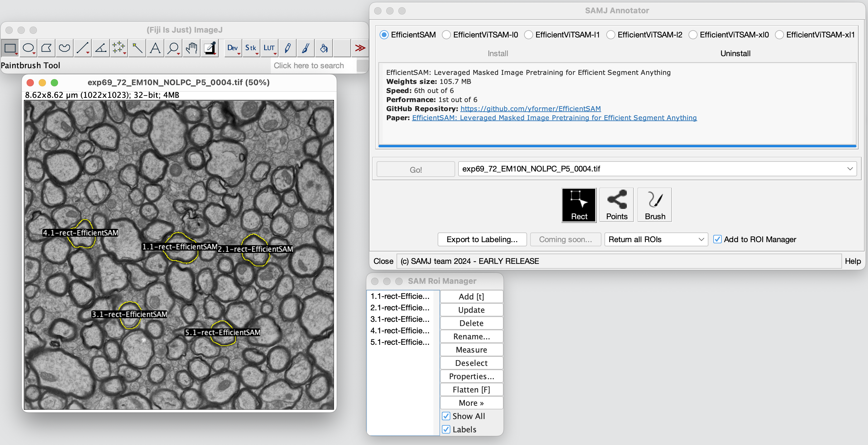Click the Install button
Viewport: 868px width, 445px height.
[498, 53]
